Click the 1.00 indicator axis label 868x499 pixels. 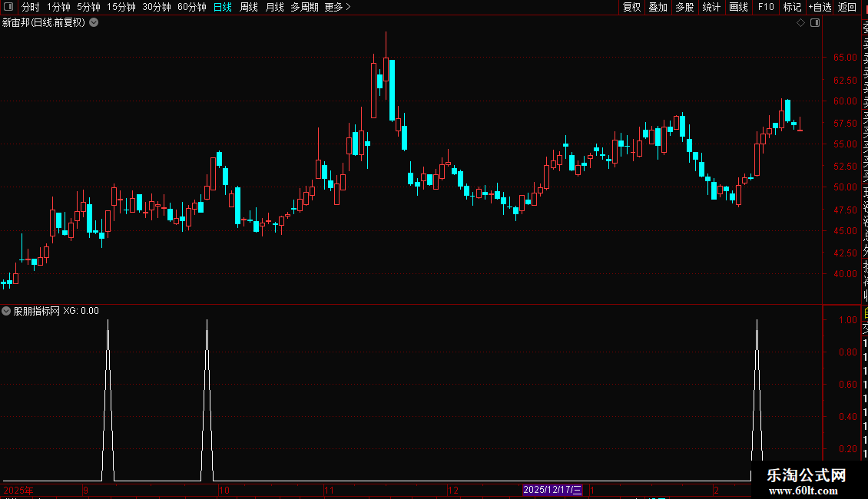848,320
